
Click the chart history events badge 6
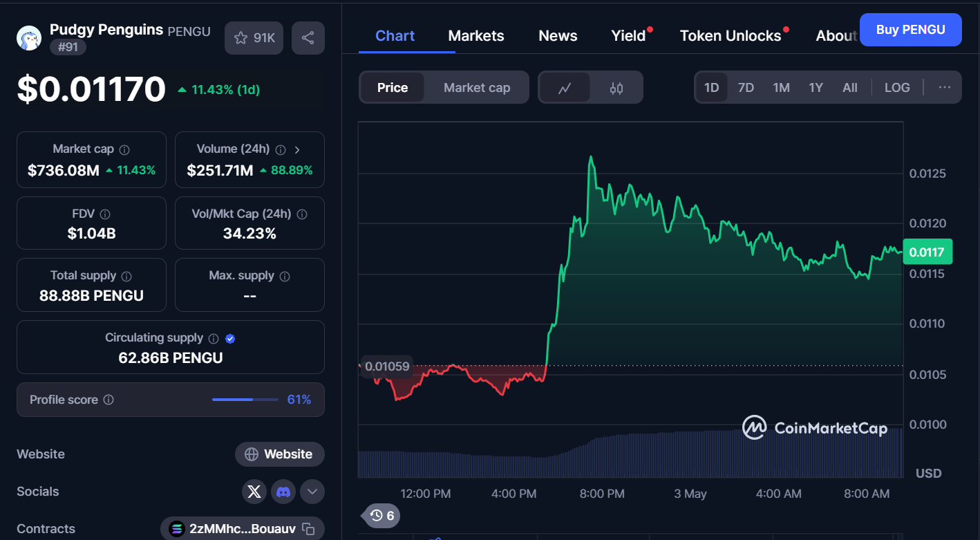(x=381, y=515)
